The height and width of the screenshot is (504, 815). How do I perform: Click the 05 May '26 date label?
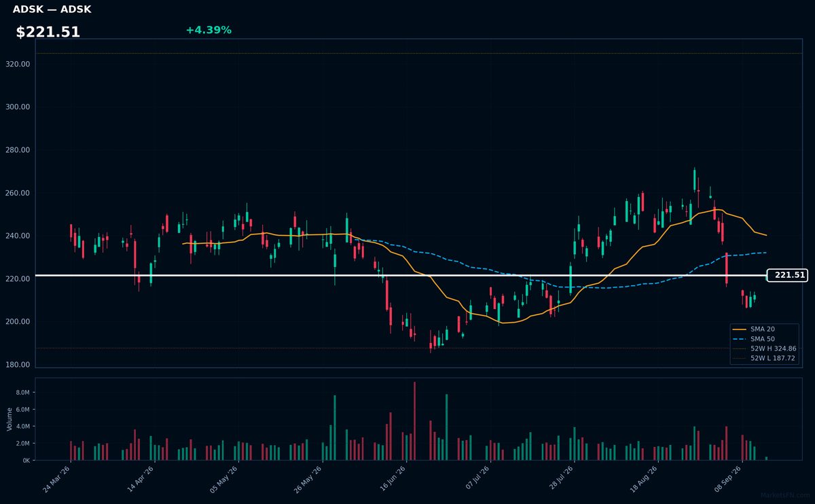[x=224, y=480]
